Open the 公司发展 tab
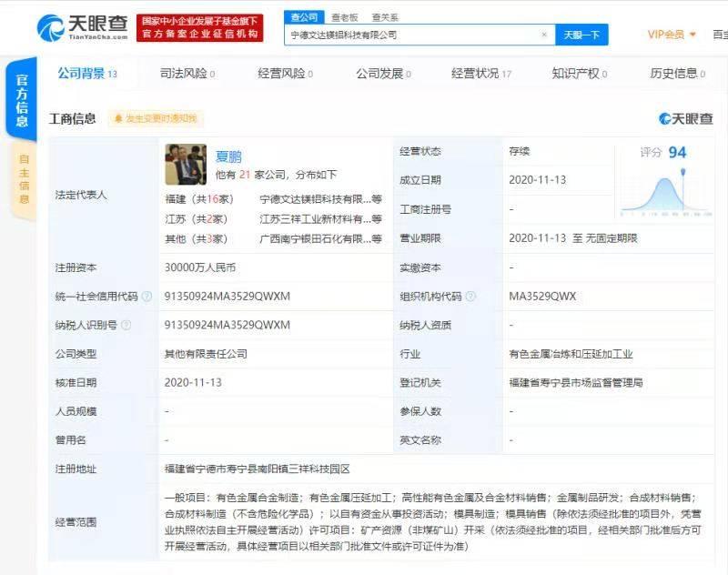This screenshot has height=575, width=728. (383, 74)
